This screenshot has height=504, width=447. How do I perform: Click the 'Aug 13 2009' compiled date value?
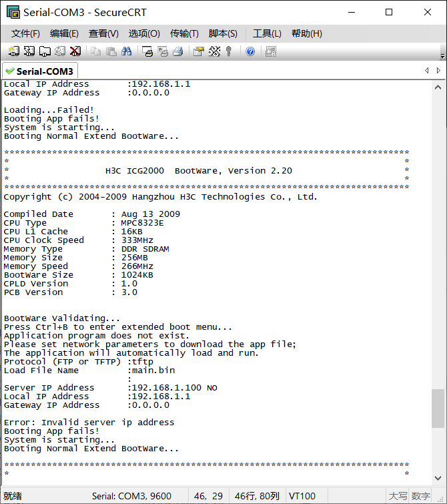point(150,214)
